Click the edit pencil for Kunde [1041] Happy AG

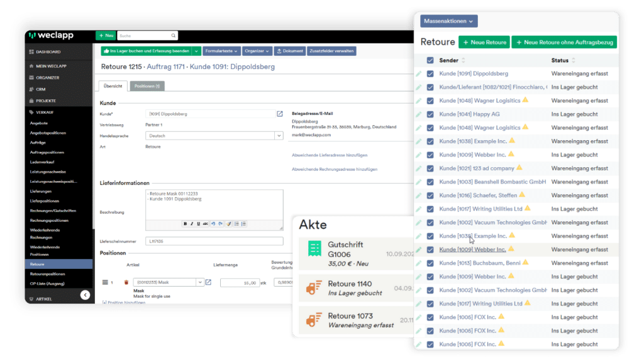click(419, 114)
